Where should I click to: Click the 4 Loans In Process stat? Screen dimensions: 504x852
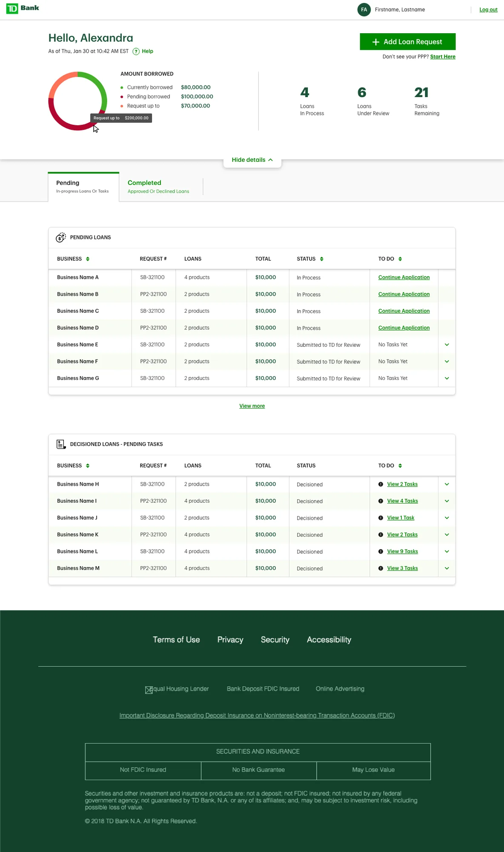312,101
